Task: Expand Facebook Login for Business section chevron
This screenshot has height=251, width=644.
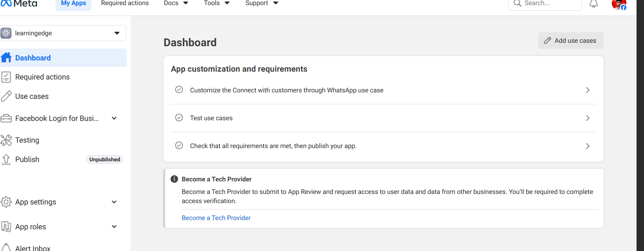Action: pyautogui.click(x=114, y=118)
